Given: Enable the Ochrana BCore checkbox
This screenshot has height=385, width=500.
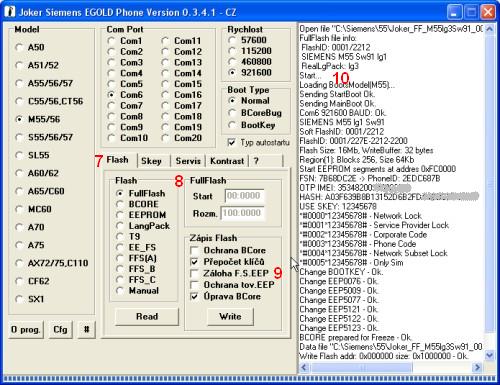Looking at the screenshot, I should point(194,250).
